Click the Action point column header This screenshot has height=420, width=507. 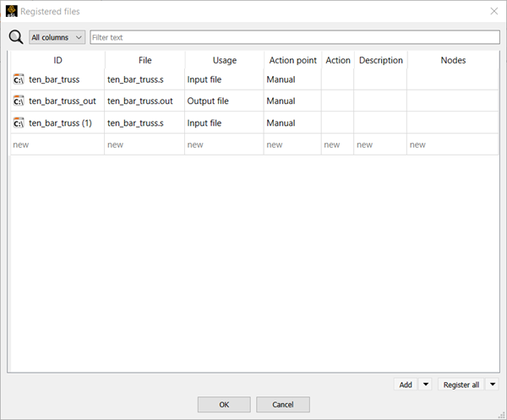click(x=292, y=60)
